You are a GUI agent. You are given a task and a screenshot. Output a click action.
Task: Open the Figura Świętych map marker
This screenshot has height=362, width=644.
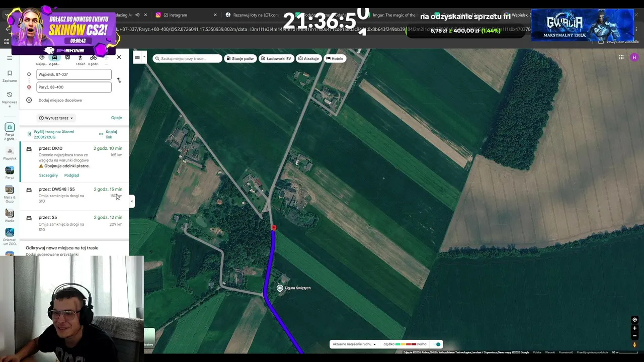coord(280,288)
